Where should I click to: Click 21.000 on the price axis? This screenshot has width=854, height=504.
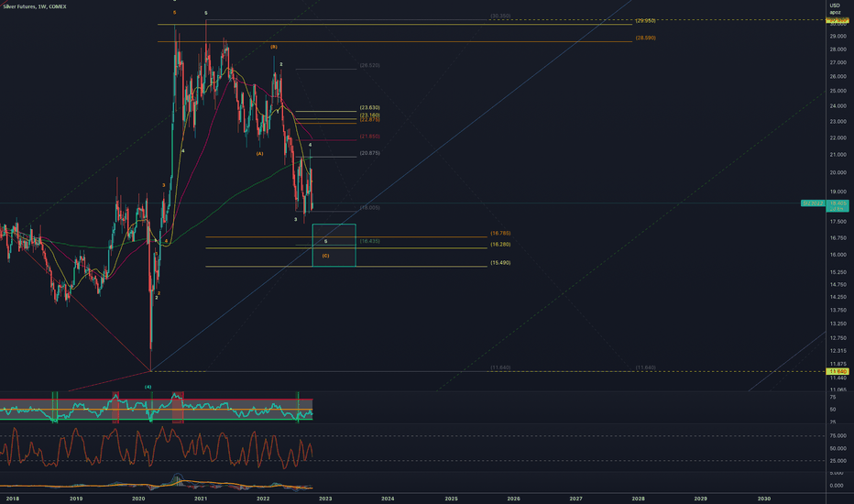pos(838,155)
